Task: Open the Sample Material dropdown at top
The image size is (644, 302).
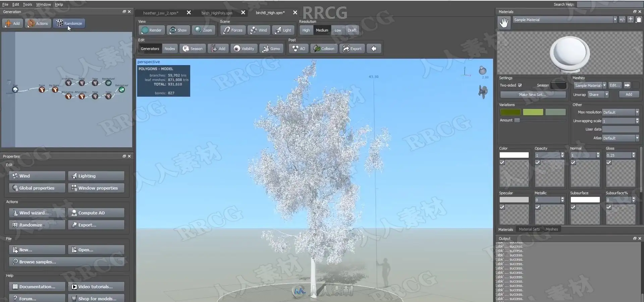Action: click(565, 20)
